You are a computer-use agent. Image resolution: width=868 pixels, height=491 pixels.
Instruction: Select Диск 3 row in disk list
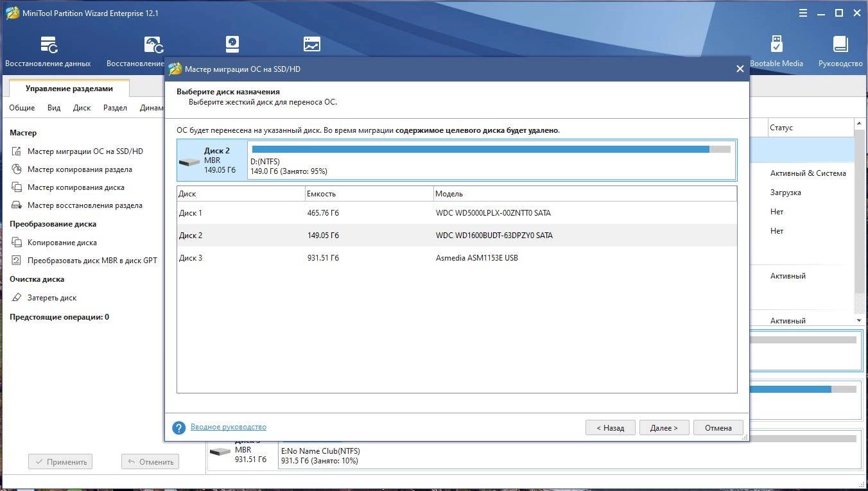(x=456, y=257)
